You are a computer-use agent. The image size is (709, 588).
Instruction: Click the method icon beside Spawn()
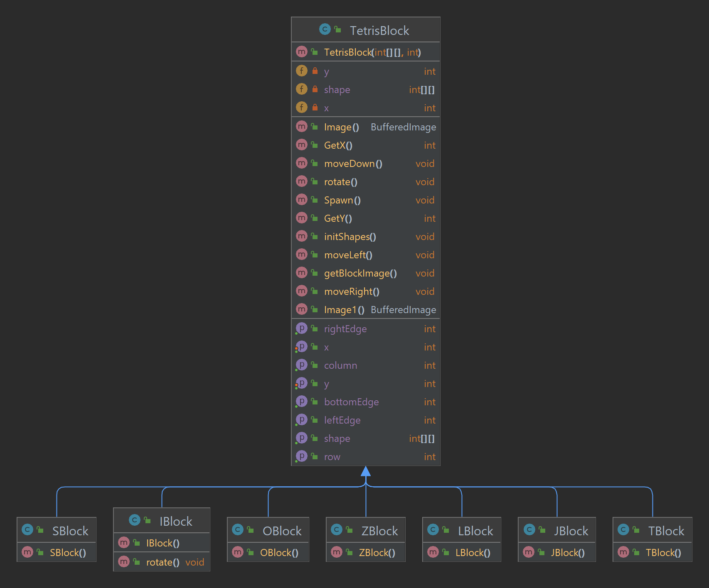(x=302, y=199)
